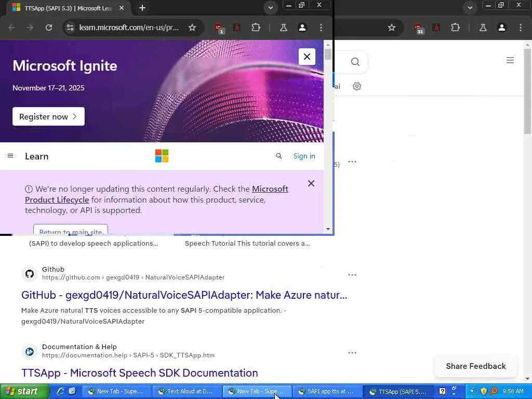Open more options for top search result
532x399 pixels.
(352, 162)
